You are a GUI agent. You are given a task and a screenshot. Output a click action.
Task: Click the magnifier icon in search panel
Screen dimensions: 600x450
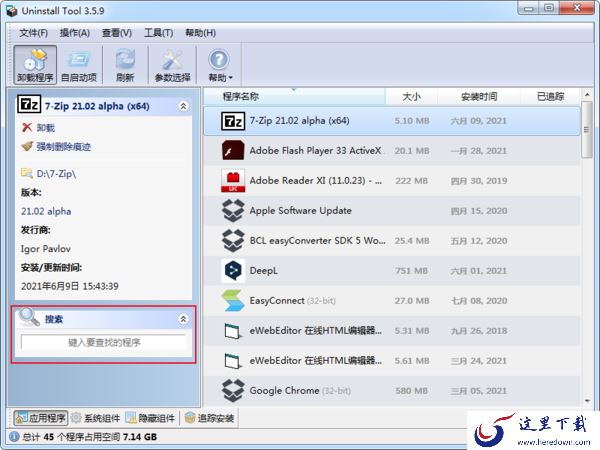[x=29, y=317]
